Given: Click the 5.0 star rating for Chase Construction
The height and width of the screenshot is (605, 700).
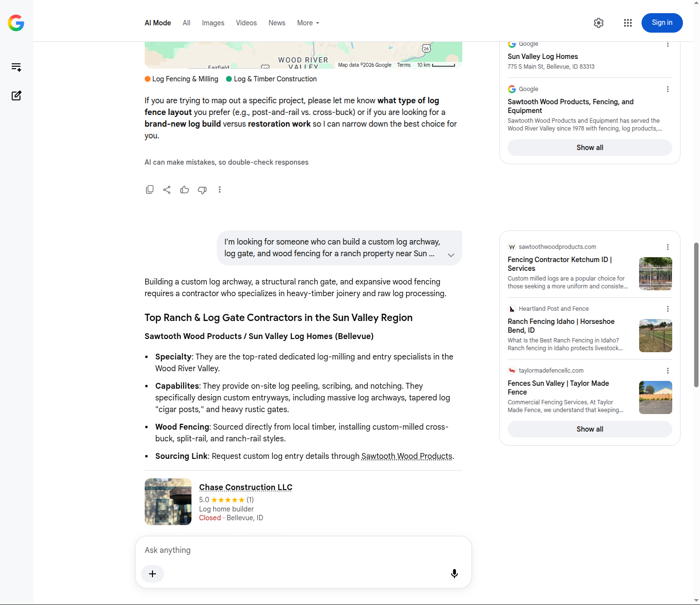Looking at the screenshot, I should (227, 500).
